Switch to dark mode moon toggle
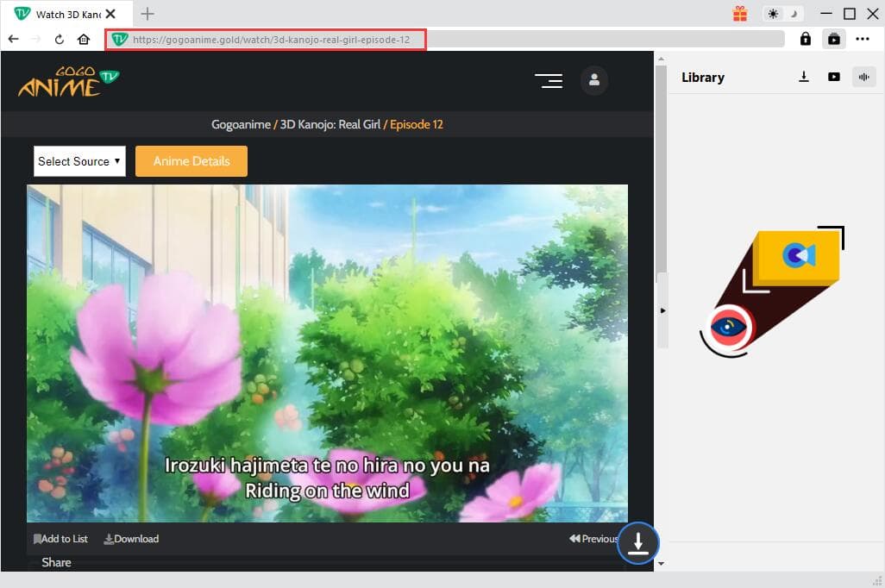The height and width of the screenshot is (588, 885). [794, 14]
